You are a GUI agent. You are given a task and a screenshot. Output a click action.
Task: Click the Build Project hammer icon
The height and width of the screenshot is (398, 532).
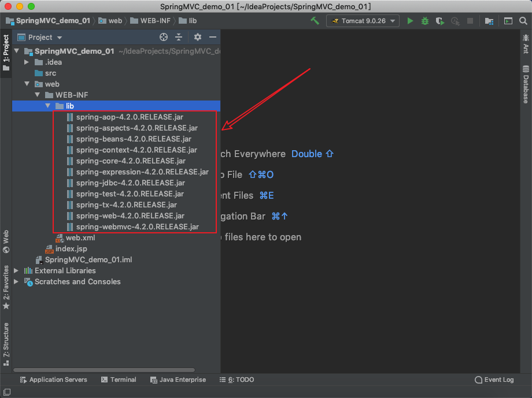pos(315,21)
